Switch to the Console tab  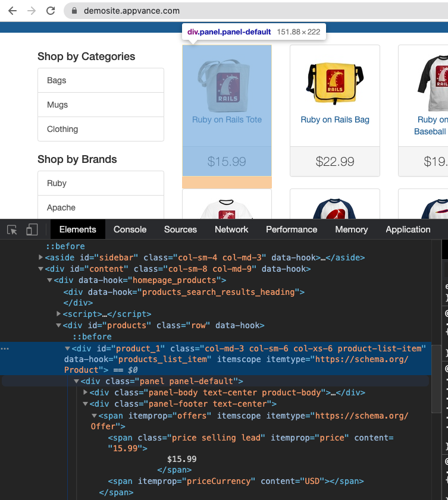point(130,229)
